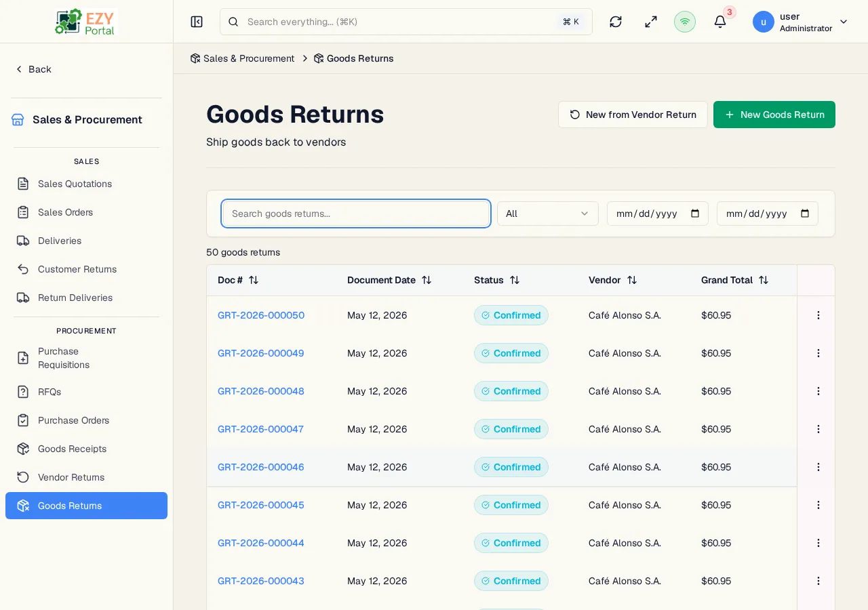Open document GRT-2026-000050 link

(261, 315)
